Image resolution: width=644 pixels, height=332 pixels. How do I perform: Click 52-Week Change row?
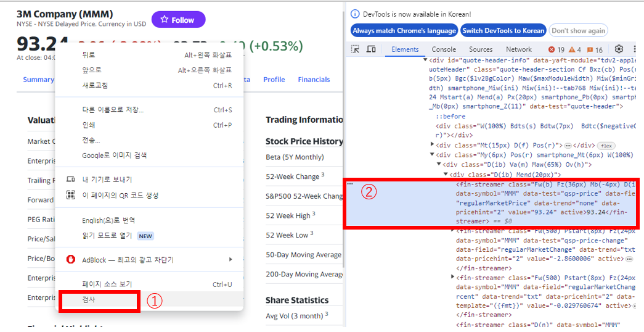(x=304, y=176)
